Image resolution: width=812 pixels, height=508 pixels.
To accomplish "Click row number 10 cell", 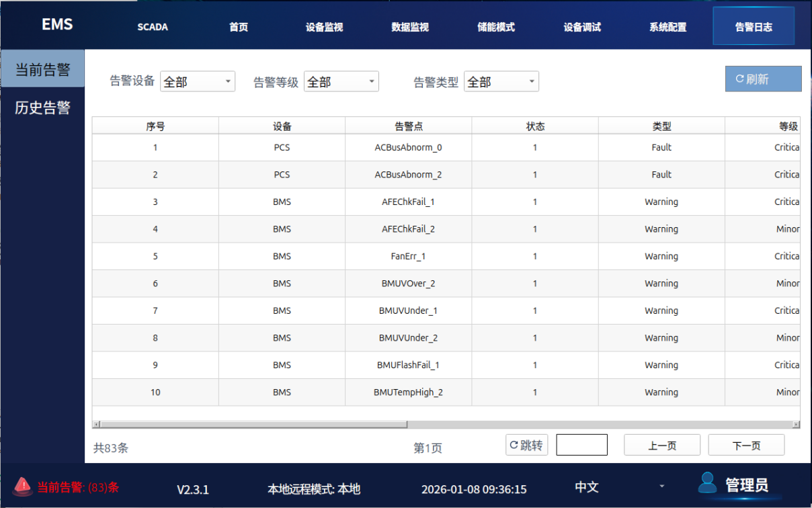I will click(x=155, y=392).
